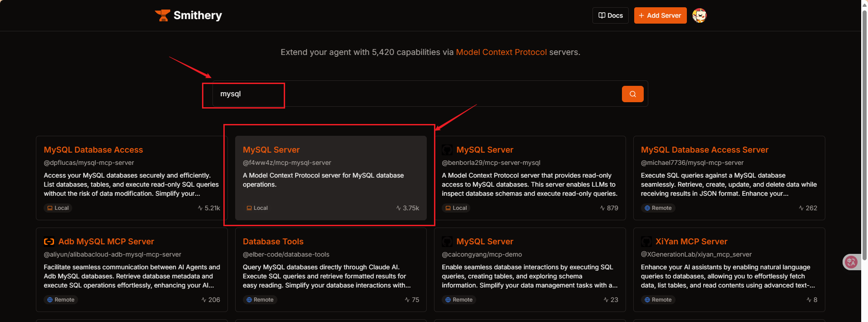The height and width of the screenshot is (322, 868).
Task: Open the Database Tools title link
Action: pos(273,242)
